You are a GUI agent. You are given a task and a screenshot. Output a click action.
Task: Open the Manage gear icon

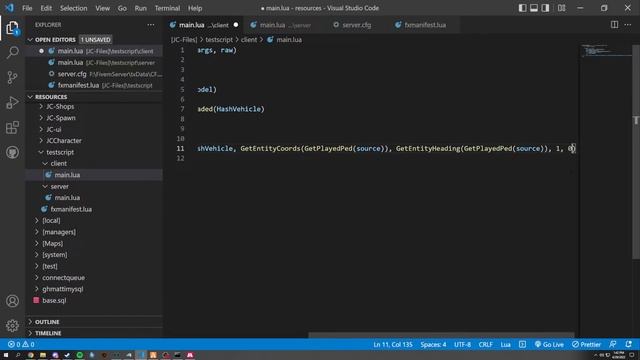(x=12, y=325)
